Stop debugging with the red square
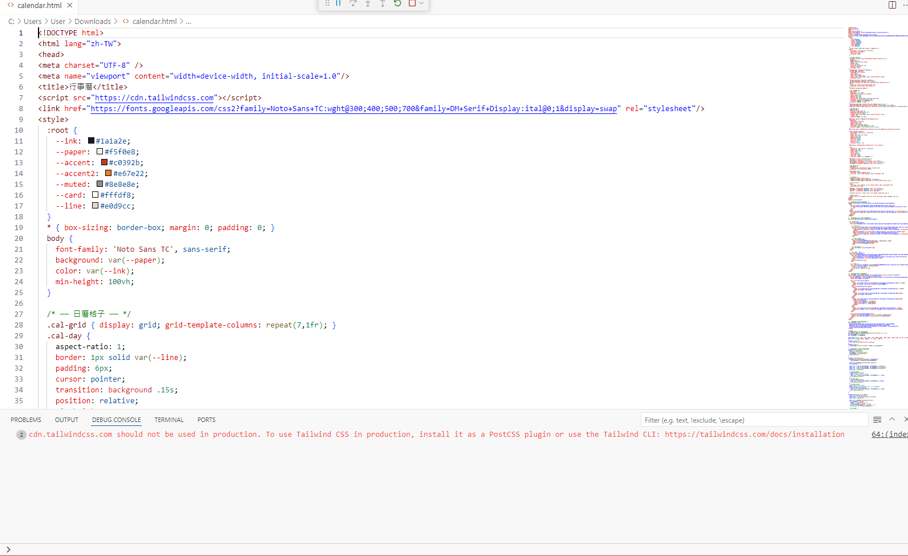Screen dimensions: 908x556 pos(412,4)
